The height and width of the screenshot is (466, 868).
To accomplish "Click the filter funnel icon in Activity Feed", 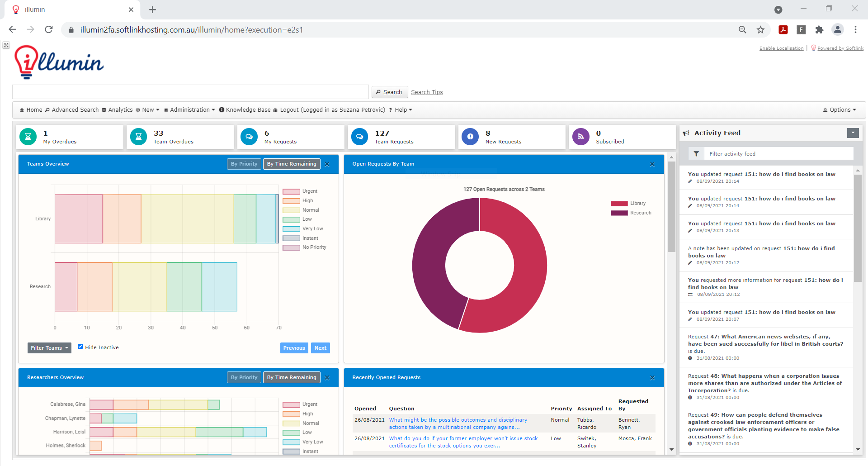I will click(696, 153).
